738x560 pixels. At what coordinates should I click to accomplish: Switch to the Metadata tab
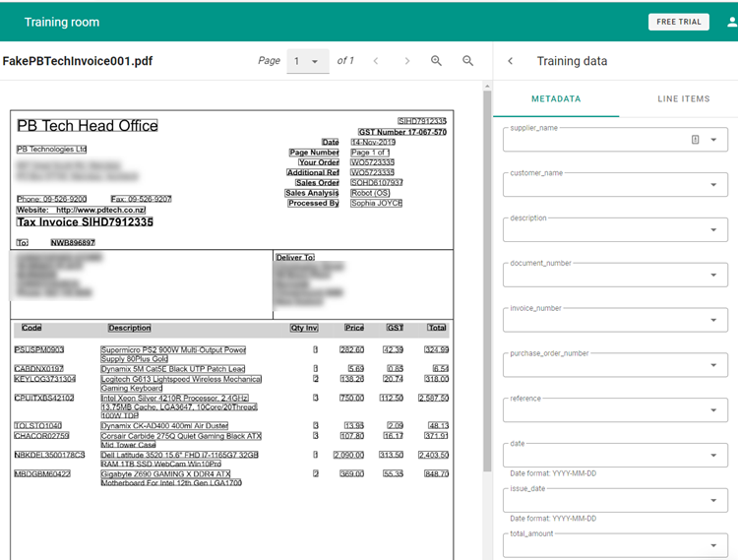point(556,99)
